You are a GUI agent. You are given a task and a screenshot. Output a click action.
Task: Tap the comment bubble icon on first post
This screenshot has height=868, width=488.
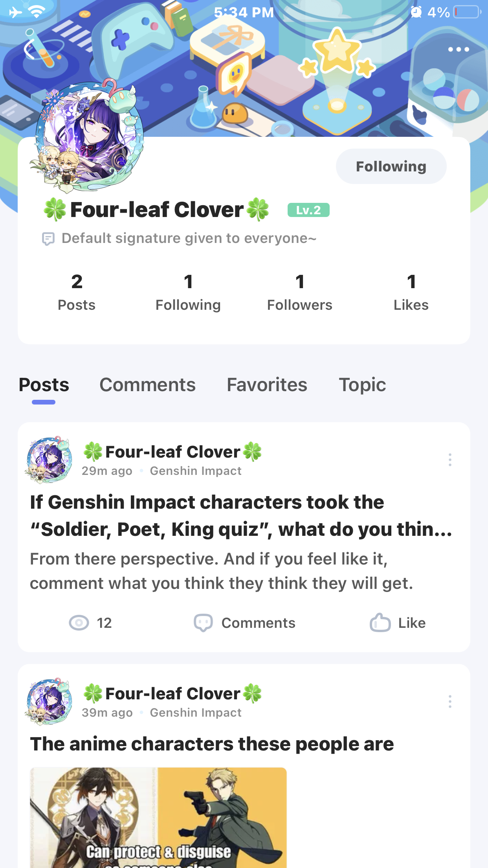[x=203, y=623]
